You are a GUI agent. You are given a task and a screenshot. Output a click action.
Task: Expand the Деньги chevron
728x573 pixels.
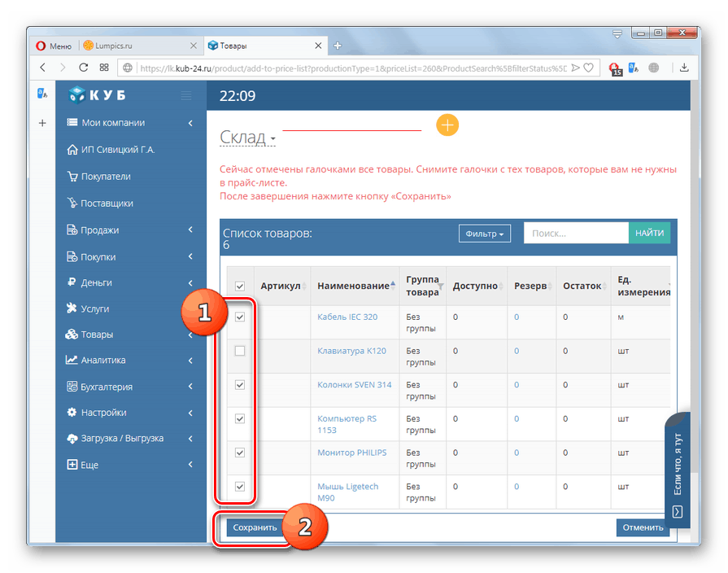(x=190, y=282)
